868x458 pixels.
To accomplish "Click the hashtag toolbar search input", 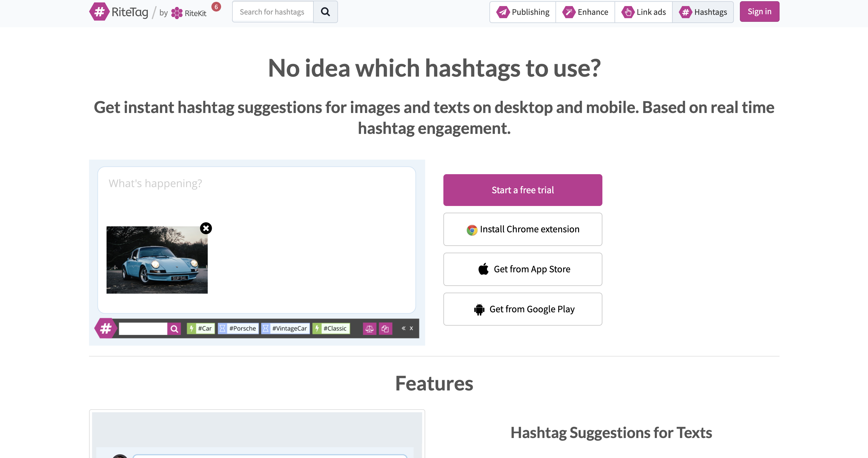I will (143, 329).
